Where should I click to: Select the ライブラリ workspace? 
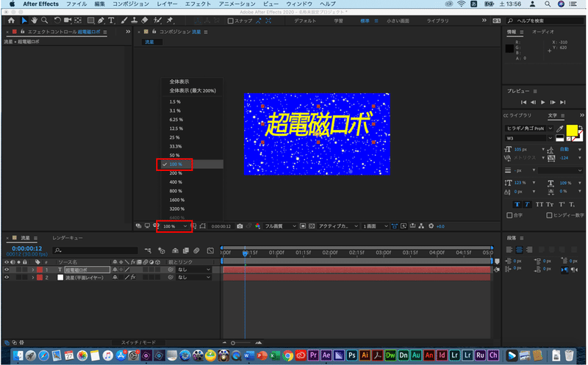point(437,21)
